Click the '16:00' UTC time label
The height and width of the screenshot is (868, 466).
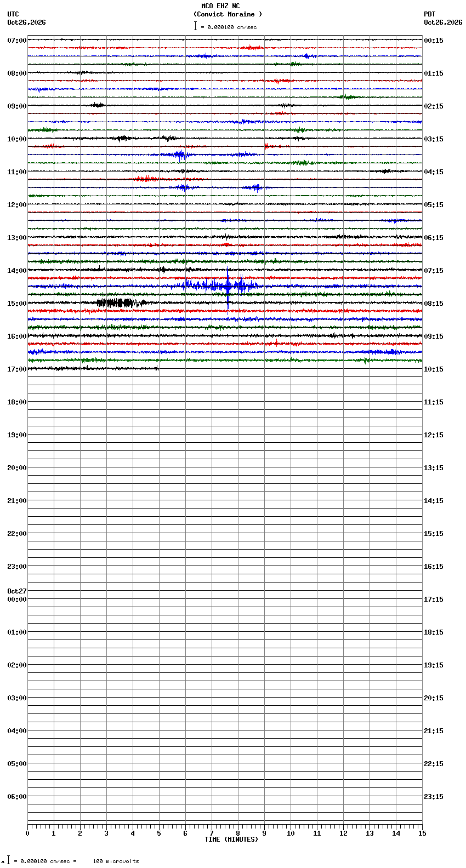point(17,336)
